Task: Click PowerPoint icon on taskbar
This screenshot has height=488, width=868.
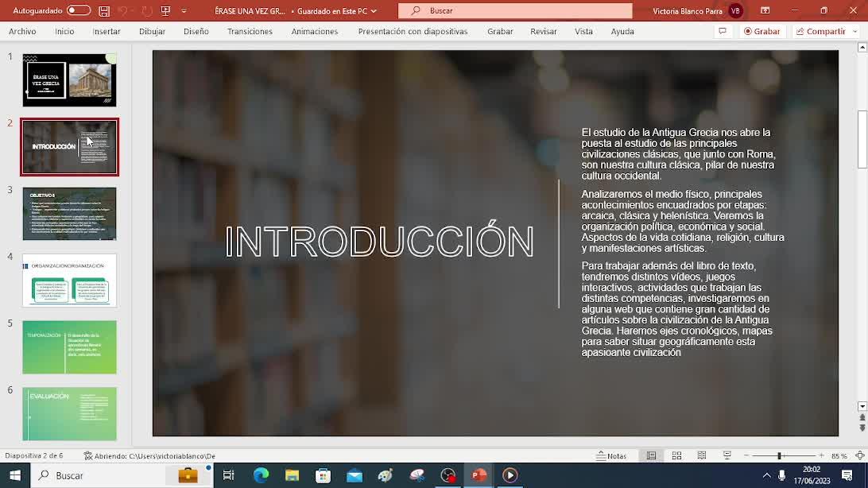Action: coord(479,475)
